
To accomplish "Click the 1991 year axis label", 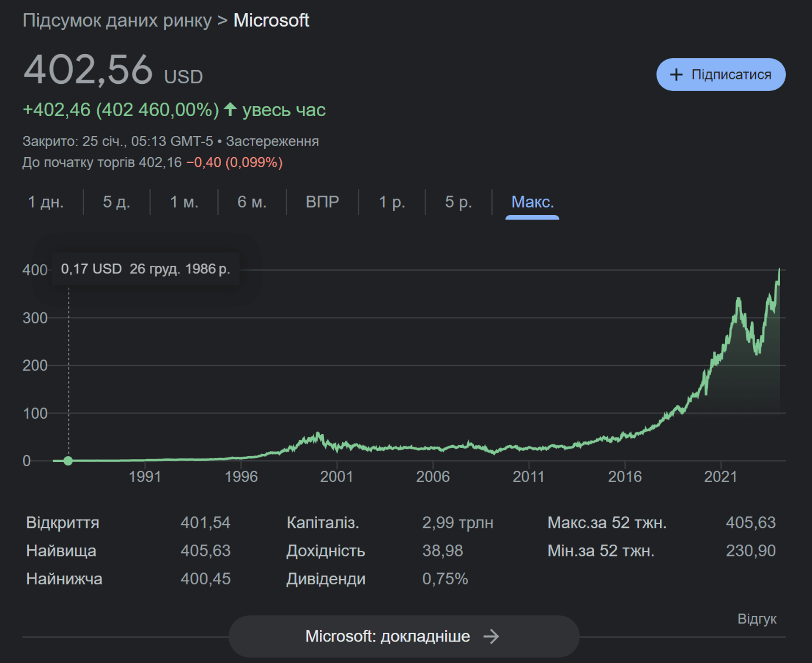I will [145, 477].
